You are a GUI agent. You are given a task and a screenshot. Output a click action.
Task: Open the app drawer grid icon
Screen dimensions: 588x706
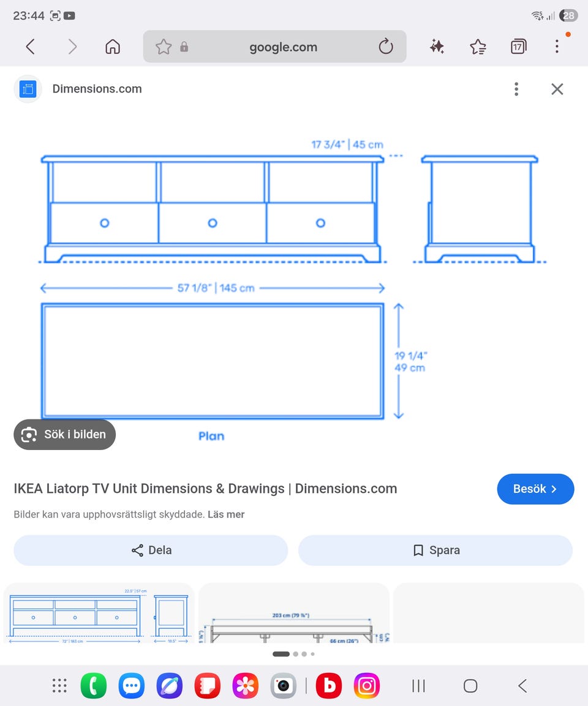pos(59,686)
